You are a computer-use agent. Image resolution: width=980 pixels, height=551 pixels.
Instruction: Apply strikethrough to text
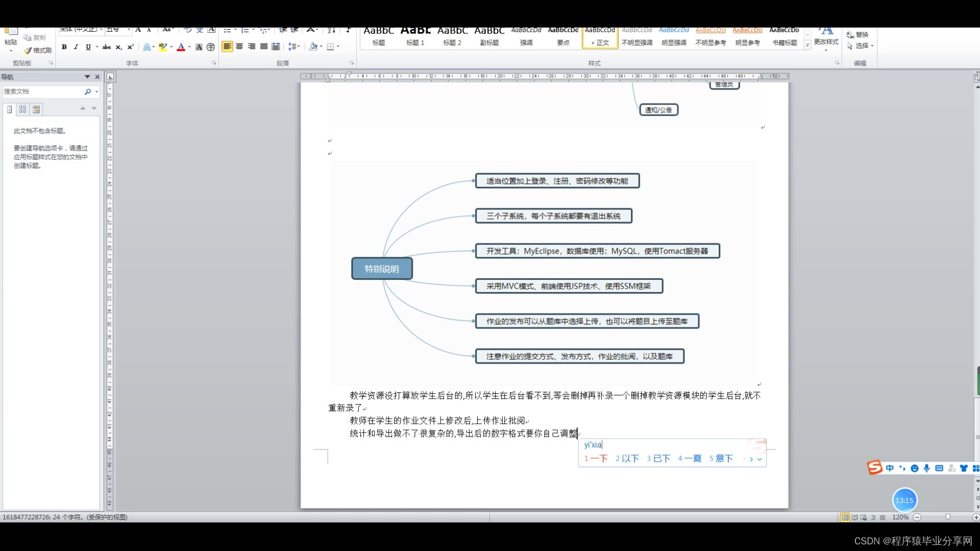(106, 47)
